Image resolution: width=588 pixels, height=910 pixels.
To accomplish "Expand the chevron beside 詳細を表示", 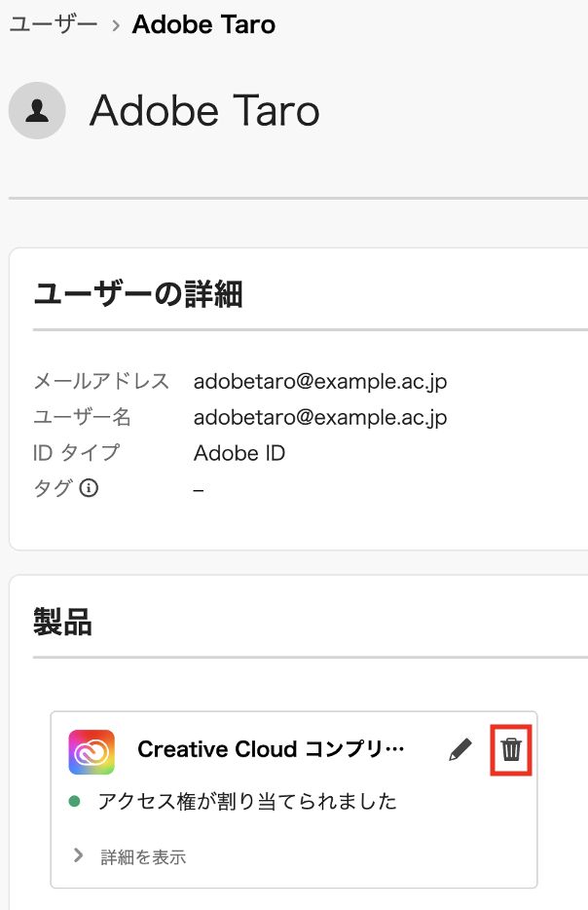I will [79, 855].
